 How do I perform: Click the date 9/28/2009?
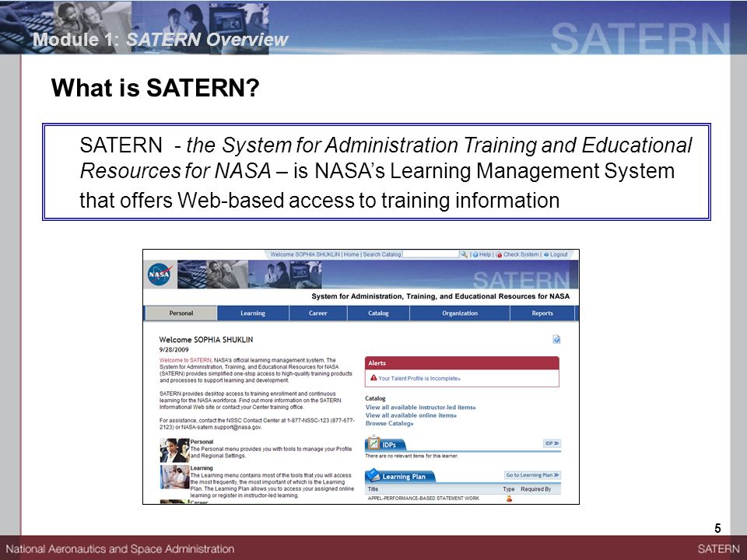(174, 349)
